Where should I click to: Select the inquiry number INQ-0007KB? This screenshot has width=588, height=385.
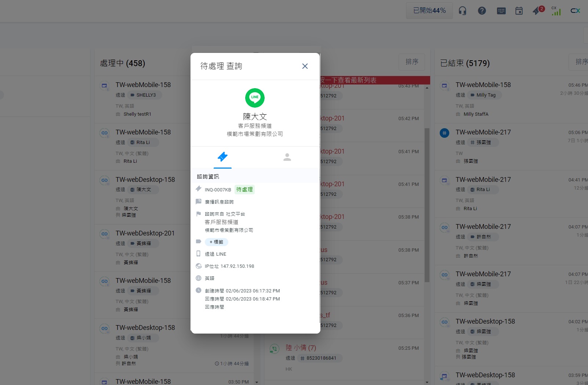[x=218, y=190]
